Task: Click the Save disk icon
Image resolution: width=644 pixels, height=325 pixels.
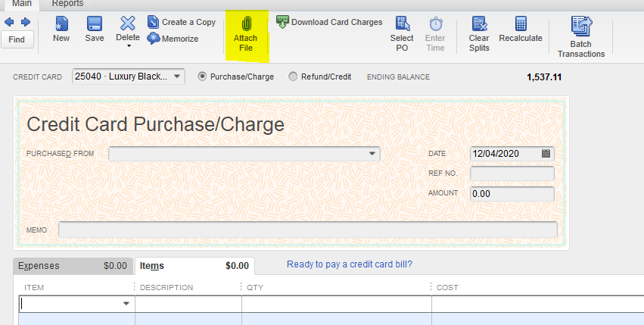Action: click(x=95, y=24)
